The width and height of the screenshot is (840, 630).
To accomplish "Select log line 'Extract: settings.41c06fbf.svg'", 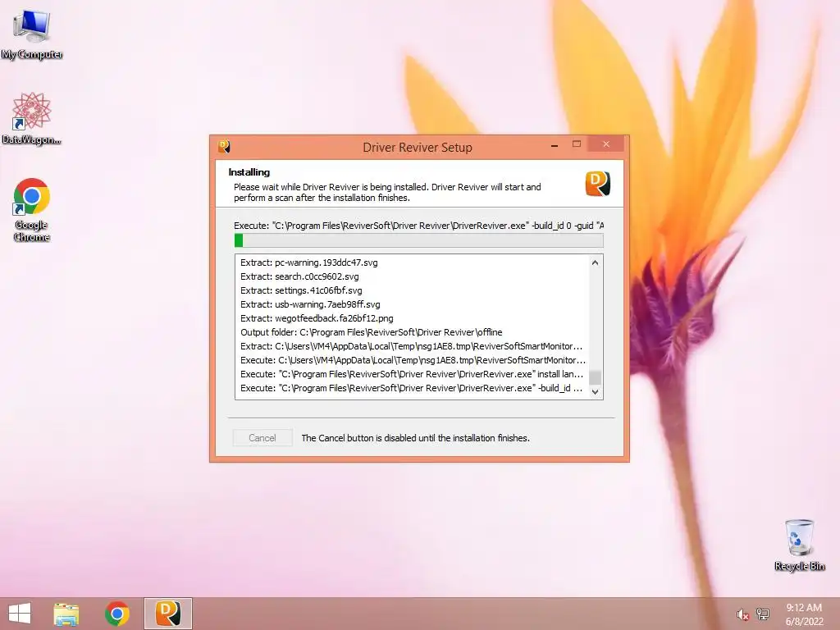I will (x=301, y=290).
